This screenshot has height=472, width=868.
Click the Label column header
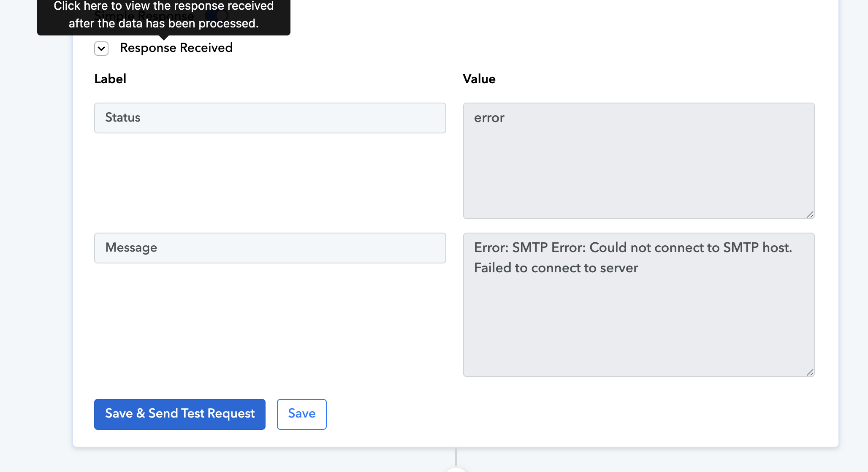pyautogui.click(x=110, y=79)
